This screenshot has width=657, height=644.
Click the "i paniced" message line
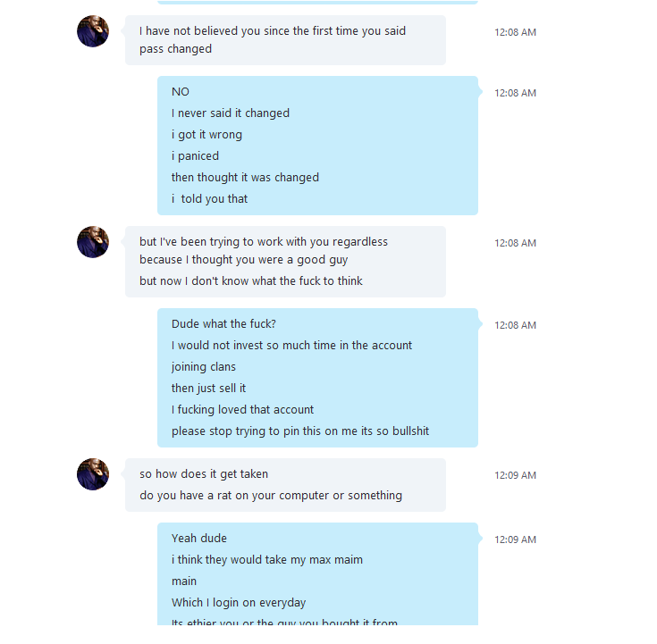coord(195,156)
